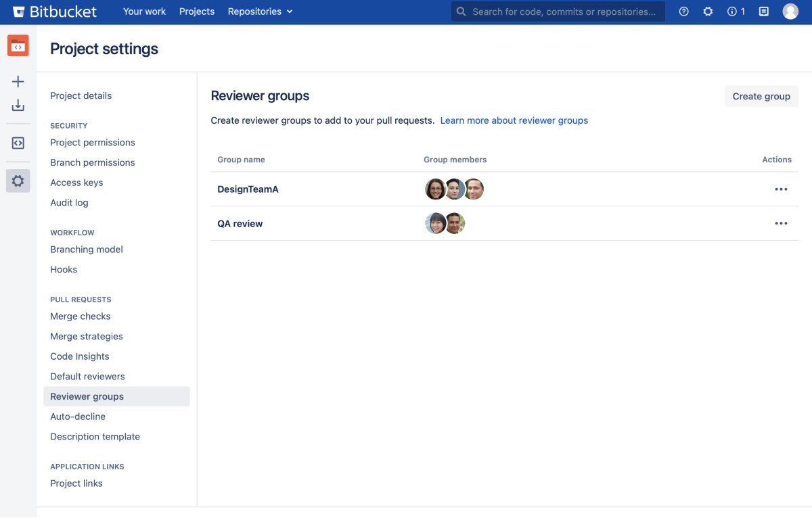Screen dimensions: 812x518
Task: Open Learn more about reviewer groups link
Action: click(514, 120)
